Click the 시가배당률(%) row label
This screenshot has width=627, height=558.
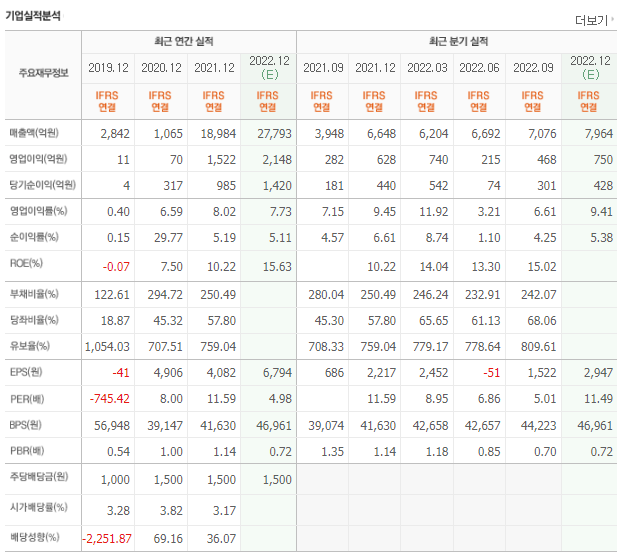pyautogui.click(x=38, y=508)
